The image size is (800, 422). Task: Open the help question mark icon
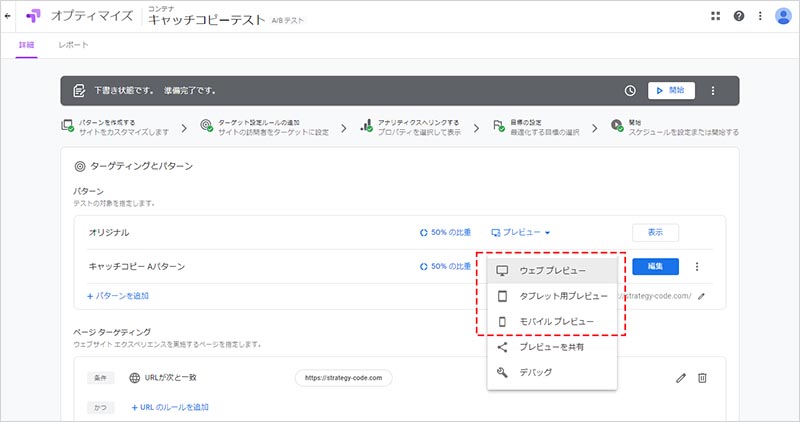[738, 16]
